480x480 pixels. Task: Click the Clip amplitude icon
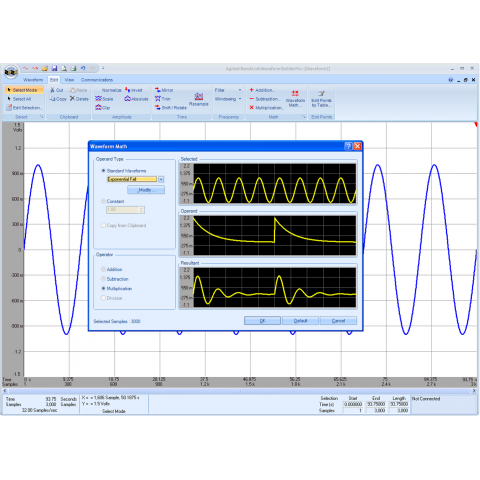coord(98,107)
